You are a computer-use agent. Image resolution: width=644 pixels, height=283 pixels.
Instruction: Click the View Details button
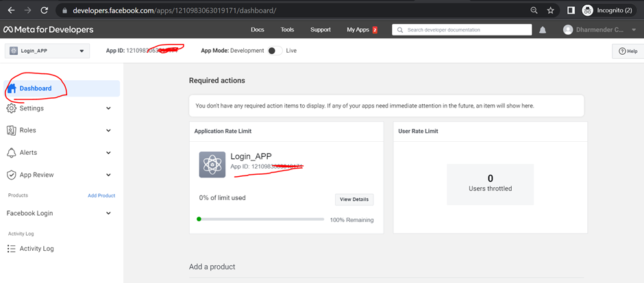(354, 199)
